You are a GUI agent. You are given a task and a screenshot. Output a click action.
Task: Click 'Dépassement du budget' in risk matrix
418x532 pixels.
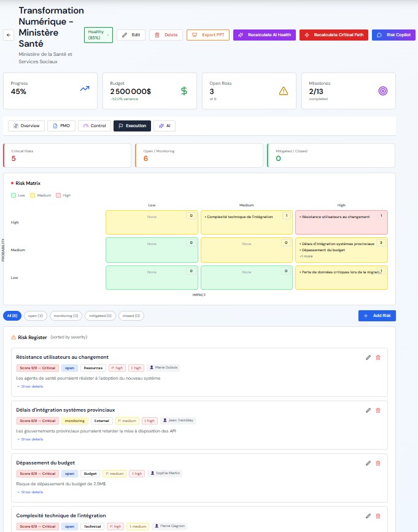pyautogui.click(x=323, y=250)
